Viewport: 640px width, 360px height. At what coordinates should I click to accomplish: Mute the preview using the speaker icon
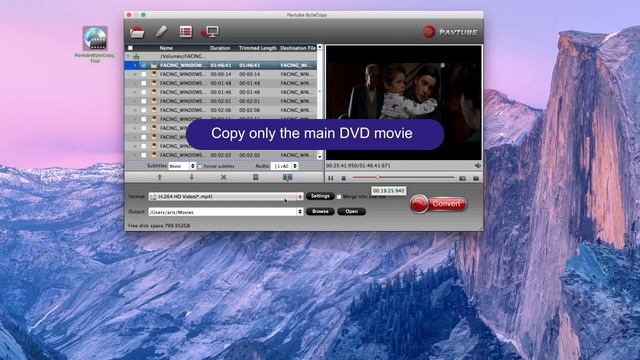[x=478, y=165]
